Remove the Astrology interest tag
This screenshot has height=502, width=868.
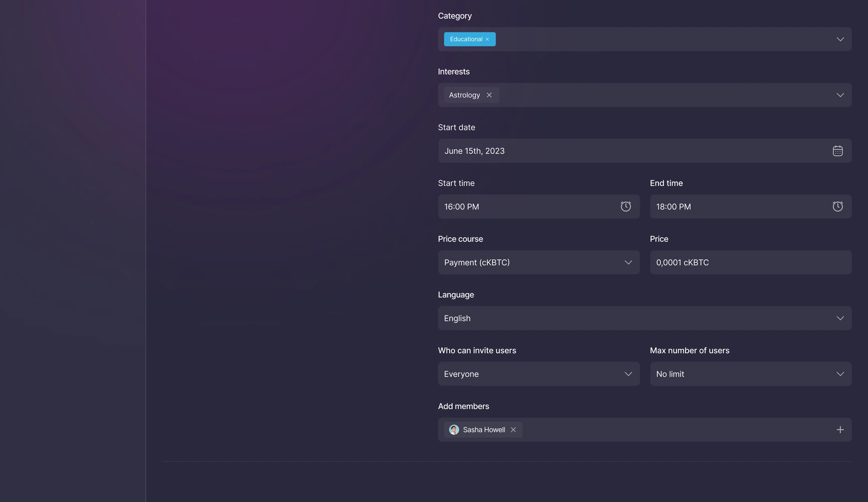point(489,95)
